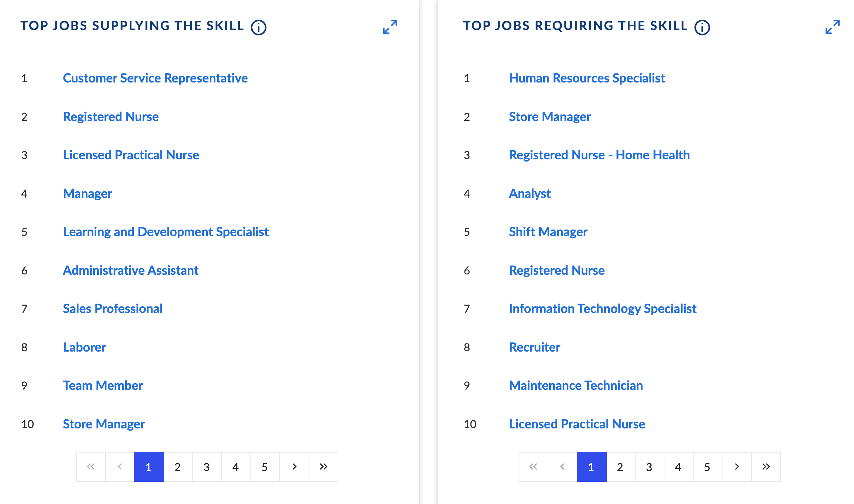
Task: Open Learning and Development Specialist job
Action: 166,232
